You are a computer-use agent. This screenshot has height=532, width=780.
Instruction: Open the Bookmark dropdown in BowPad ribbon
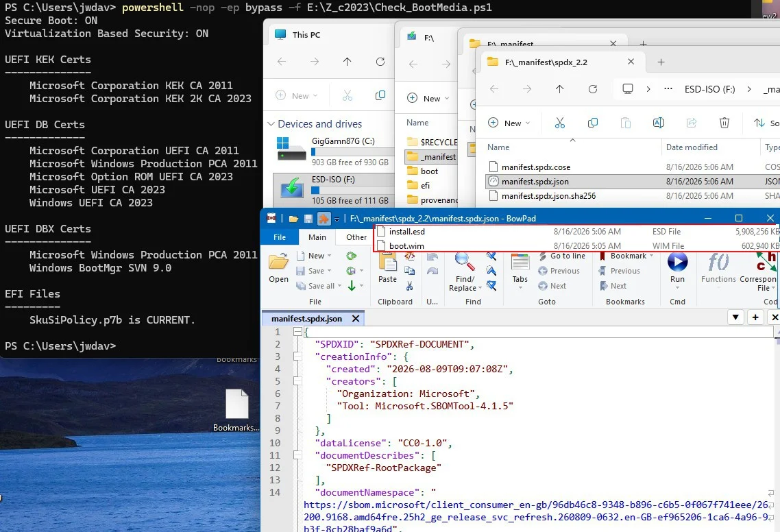(x=651, y=256)
